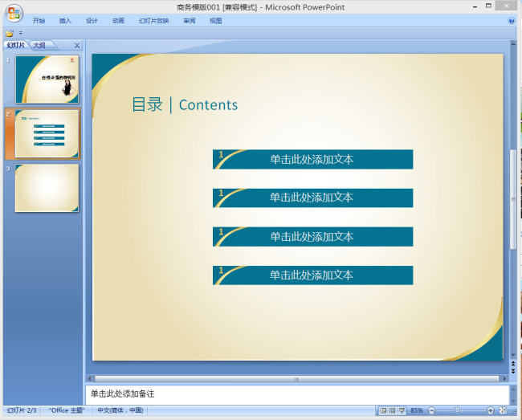
Task: Click the horizontal scrollbar thumb
Action: click(x=296, y=379)
